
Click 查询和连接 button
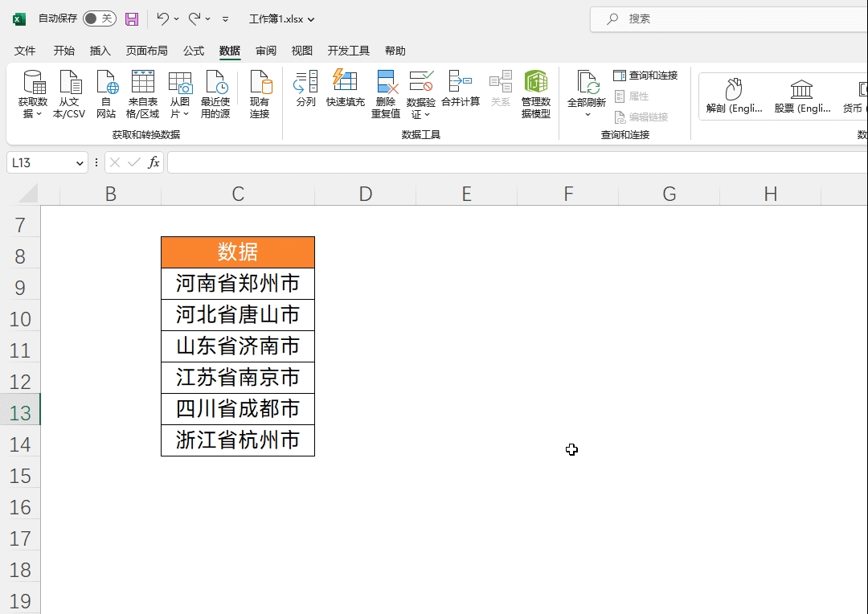pos(645,76)
